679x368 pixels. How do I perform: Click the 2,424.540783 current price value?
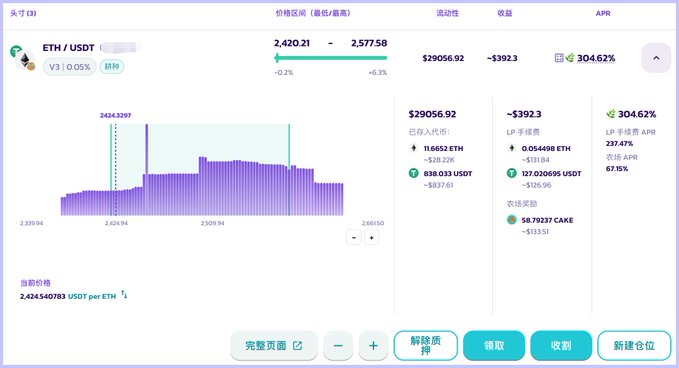[x=42, y=297]
